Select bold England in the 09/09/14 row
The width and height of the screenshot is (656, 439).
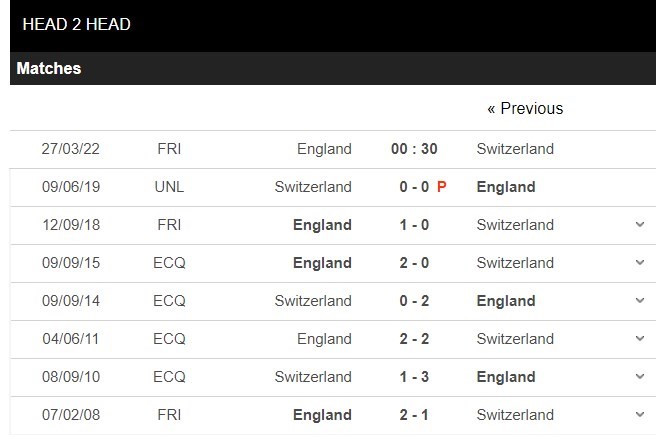[506, 301]
